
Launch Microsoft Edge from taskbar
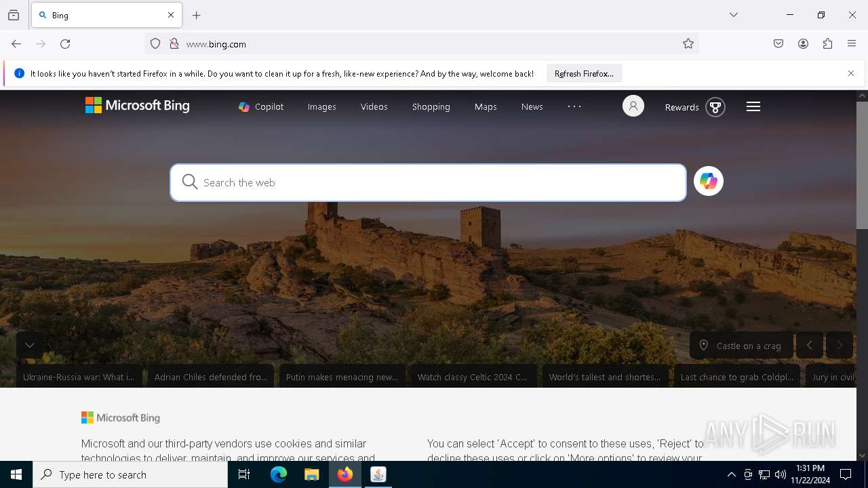[279, 474]
